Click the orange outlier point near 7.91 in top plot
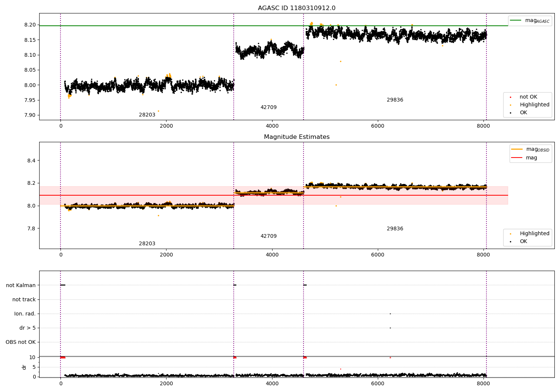Viewport: 560px width, 392px height. 158,111
